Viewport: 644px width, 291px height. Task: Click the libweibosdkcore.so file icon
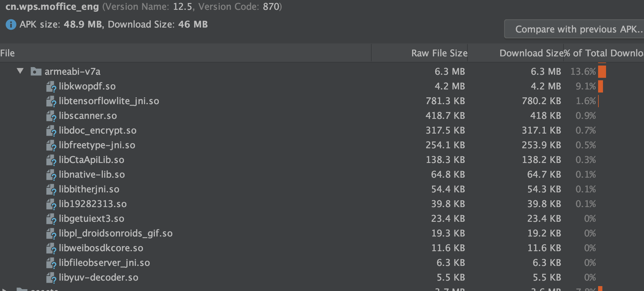(51, 248)
